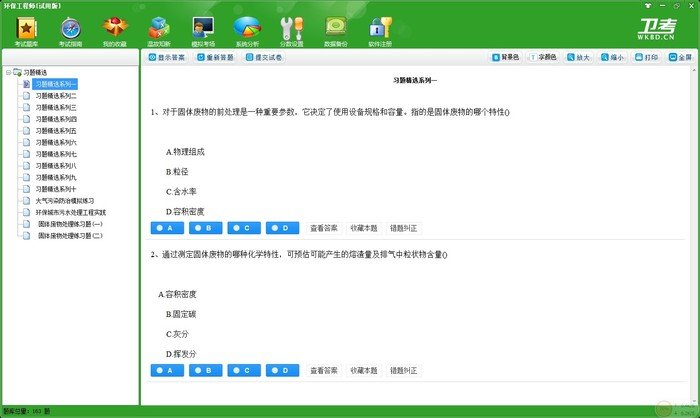Select the highlighted 习题精选系列一 tree item

click(55, 84)
